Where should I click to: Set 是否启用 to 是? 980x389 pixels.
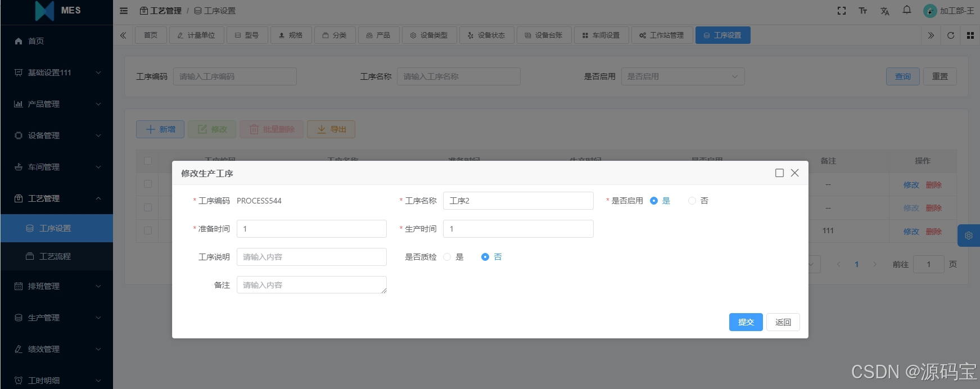click(x=654, y=201)
